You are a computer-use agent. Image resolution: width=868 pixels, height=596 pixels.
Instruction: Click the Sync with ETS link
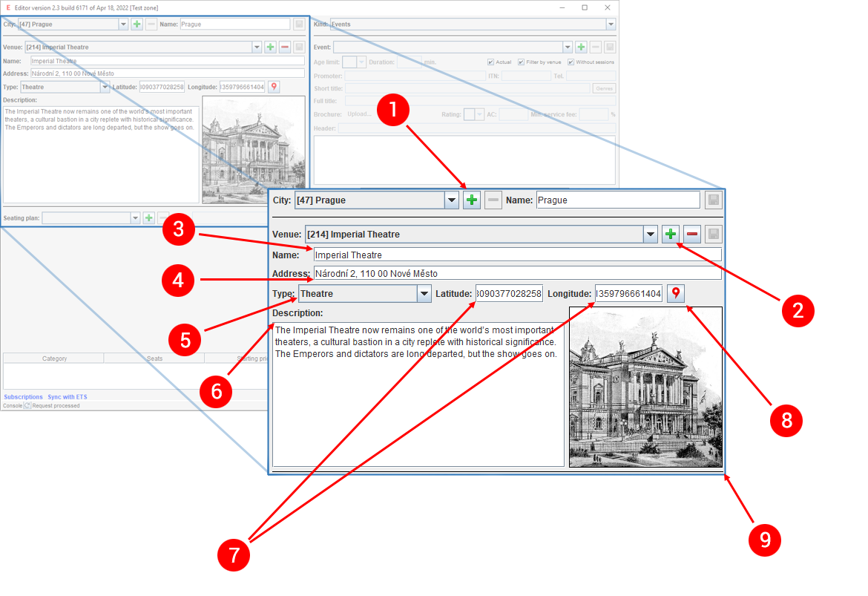(67, 396)
